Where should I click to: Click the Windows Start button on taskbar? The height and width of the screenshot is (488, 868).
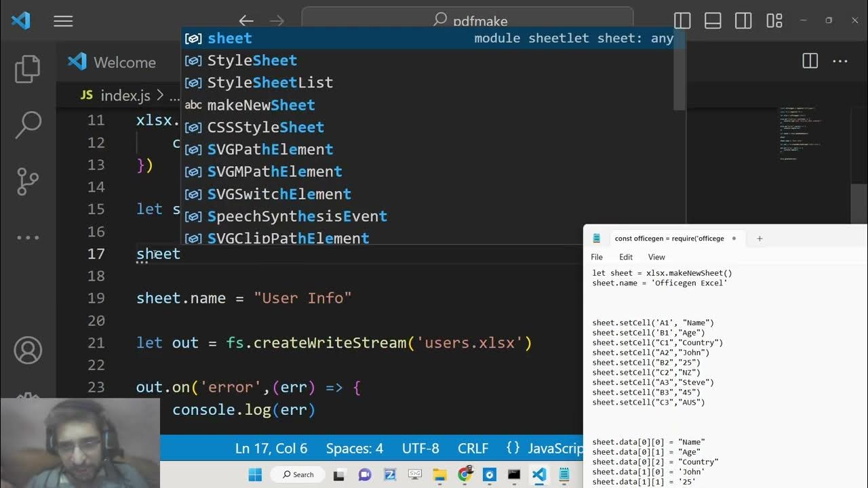[x=255, y=474]
